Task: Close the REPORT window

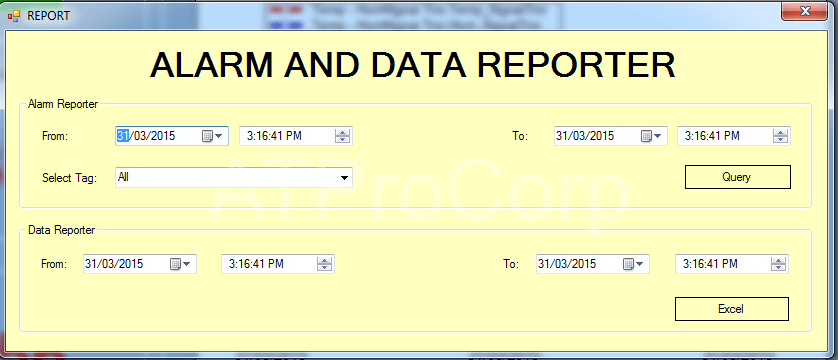Action: tap(804, 11)
